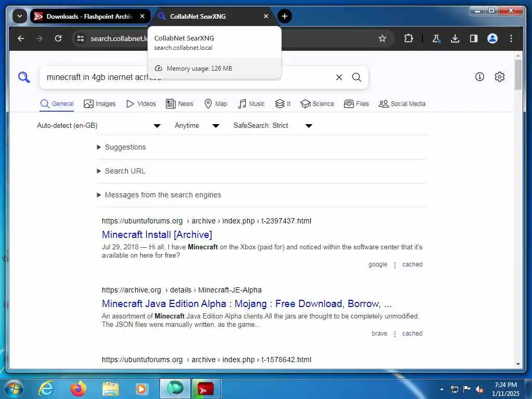Open the tab search chevron button
The image size is (532, 399).
click(x=20, y=16)
